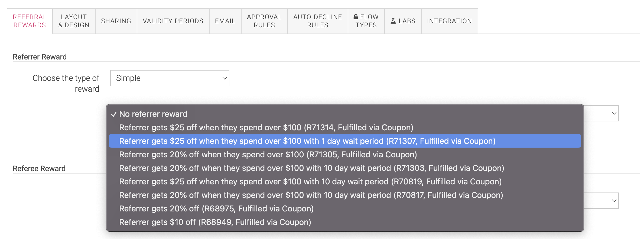Select highlighted R71307 1 day wait option

[345, 141]
